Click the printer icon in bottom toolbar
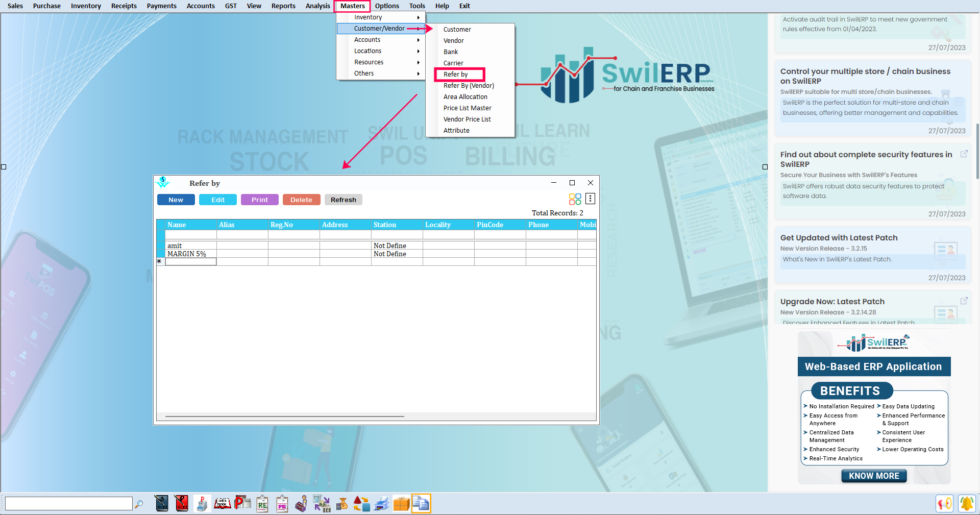The width and height of the screenshot is (980, 515). [x=381, y=504]
